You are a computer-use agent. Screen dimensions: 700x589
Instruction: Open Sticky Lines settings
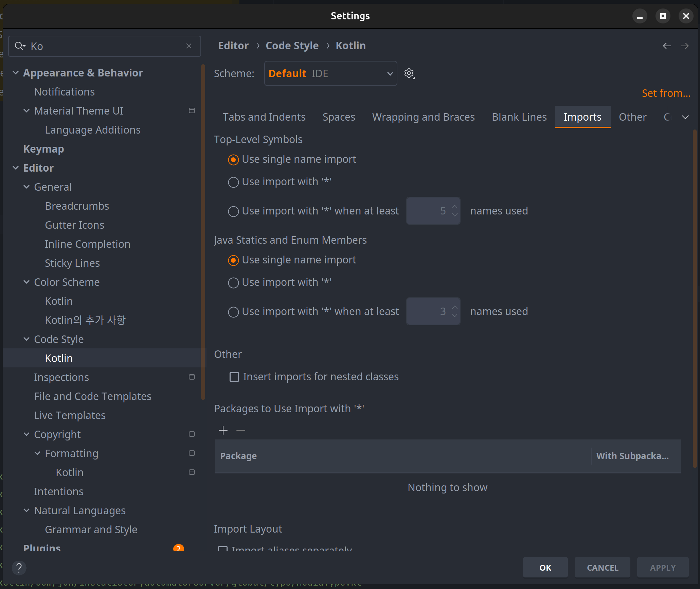coord(72,263)
